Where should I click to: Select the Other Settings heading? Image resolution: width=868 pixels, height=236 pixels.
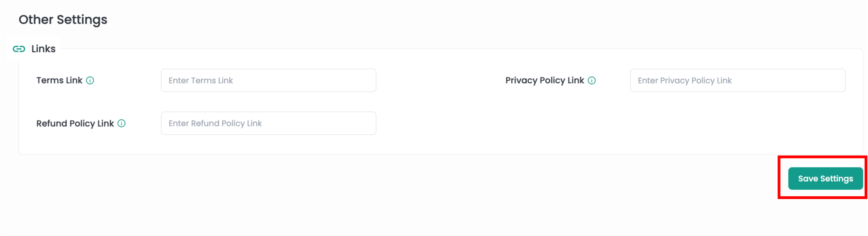click(63, 20)
